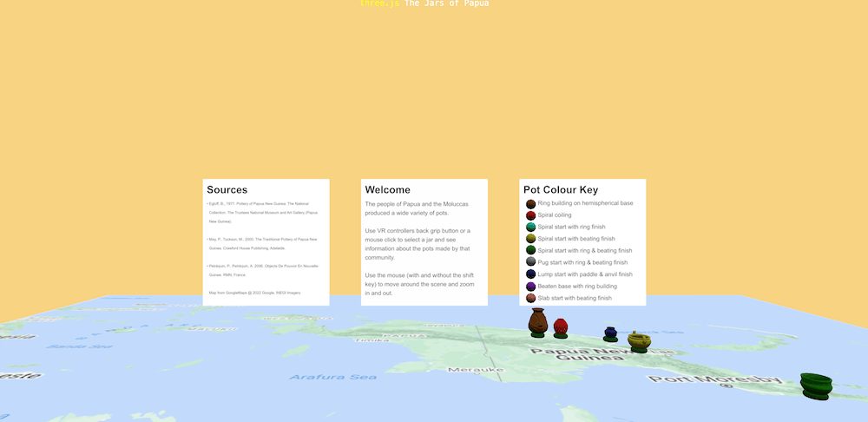This screenshot has width=868, height=422.
Task: Click the Welcome panel heading
Action: pos(387,190)
